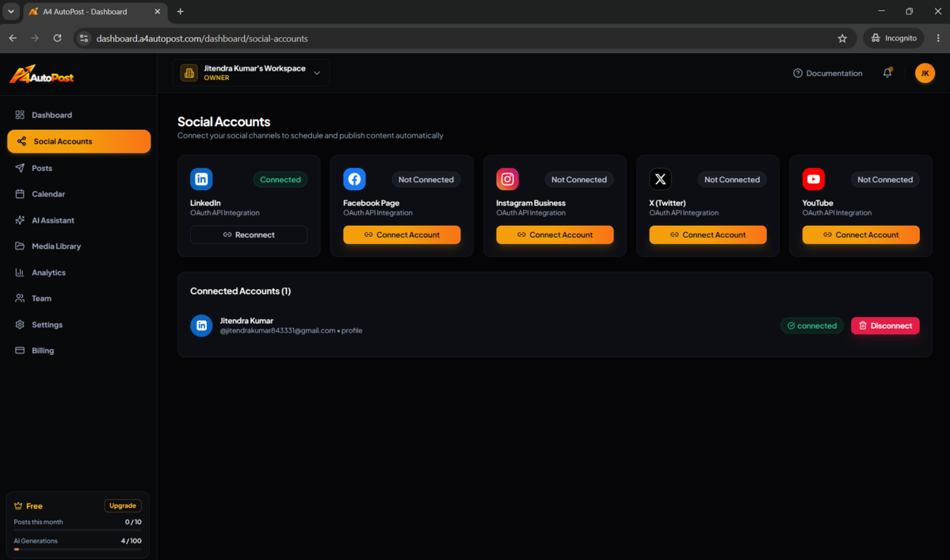View site information icon in address bar

[x=84, y=38]
